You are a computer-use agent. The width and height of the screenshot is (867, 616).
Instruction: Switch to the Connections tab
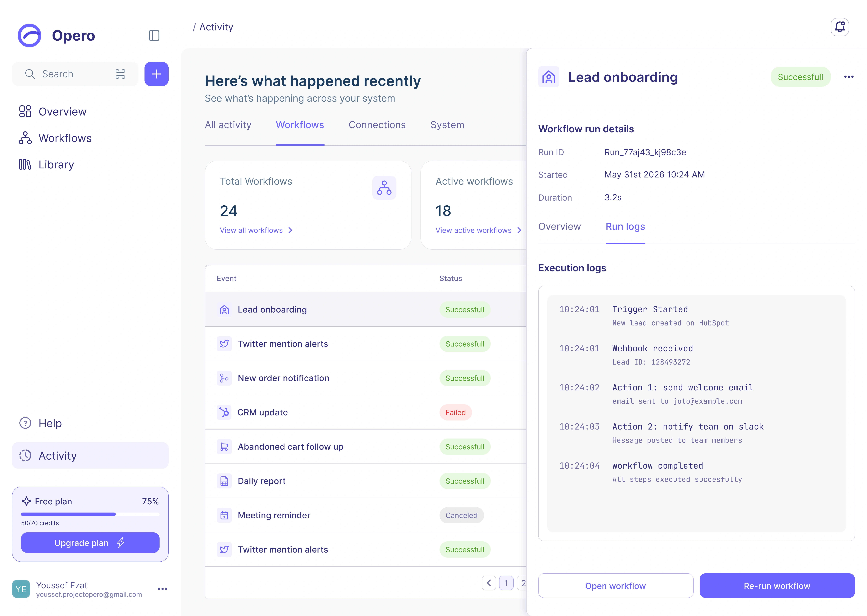377,125
